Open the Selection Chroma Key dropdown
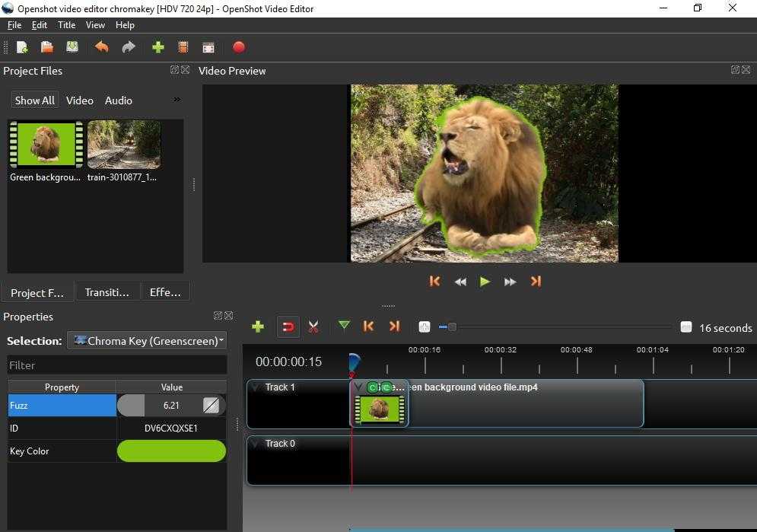The height and width of the screenshot is (532, 757). point(147,341)
